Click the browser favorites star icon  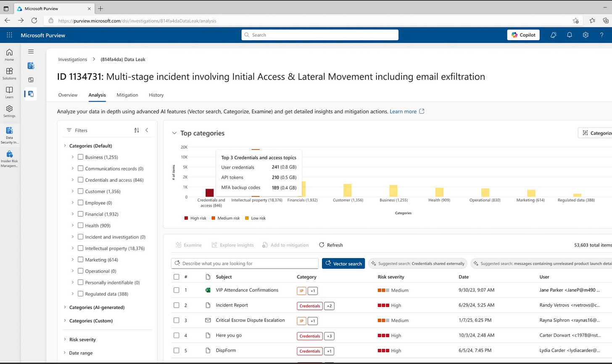[592, 20]
